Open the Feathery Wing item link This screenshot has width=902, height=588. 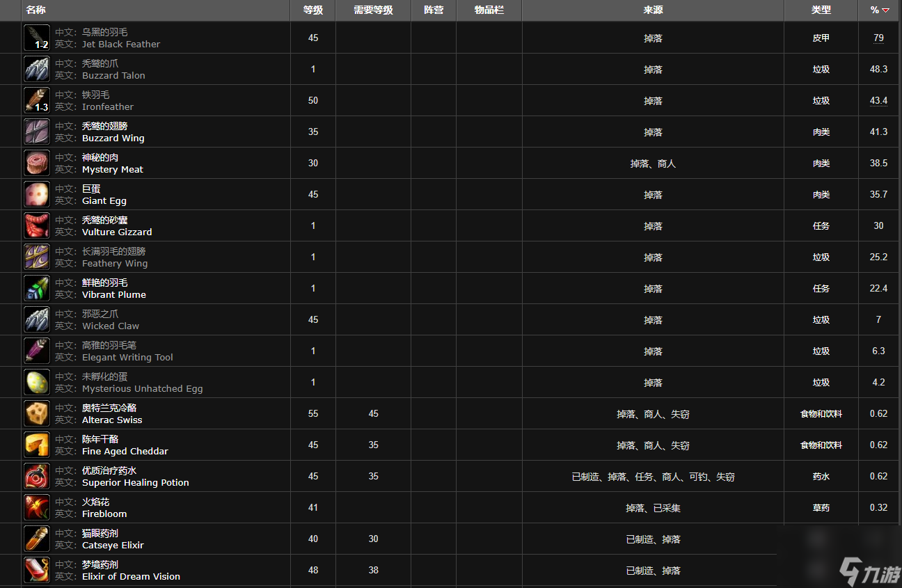tap(115, 263)
